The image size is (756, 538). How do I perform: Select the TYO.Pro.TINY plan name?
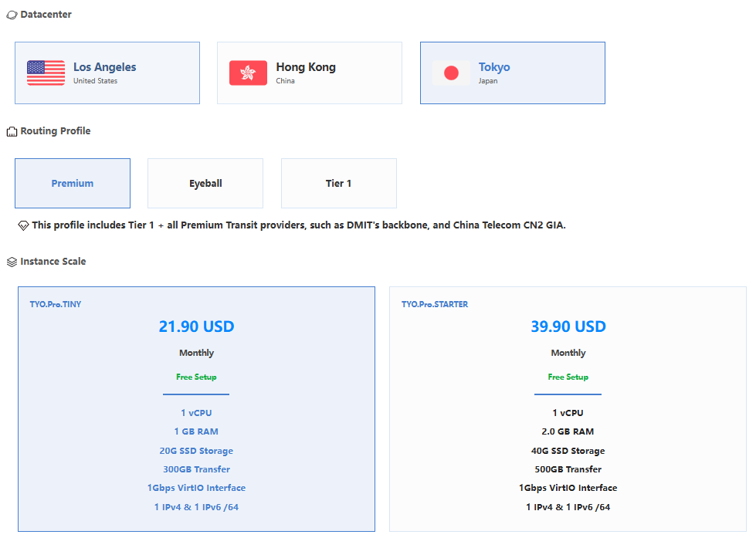(x=56, y=304)
